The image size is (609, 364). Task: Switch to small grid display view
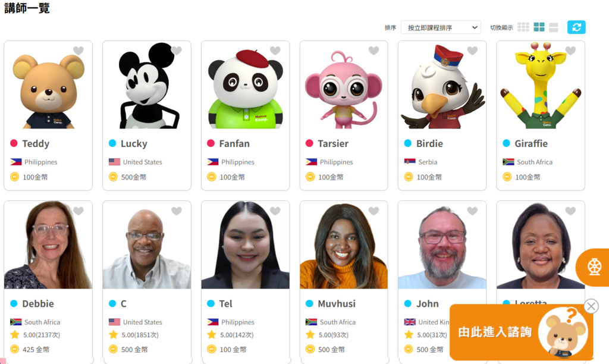pos(523,27)
